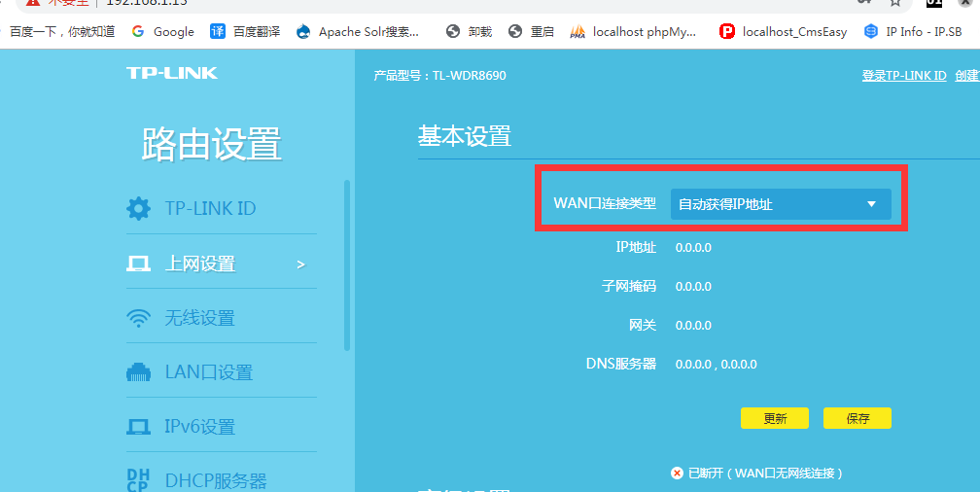Select 无线设置 in the sidebar

pos(199,318)
